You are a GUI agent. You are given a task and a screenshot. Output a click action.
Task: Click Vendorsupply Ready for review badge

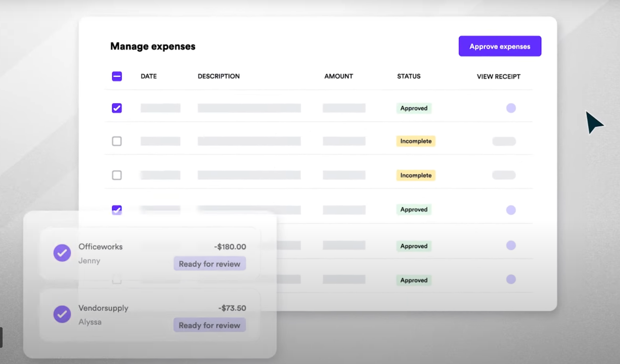click(210, 325)
